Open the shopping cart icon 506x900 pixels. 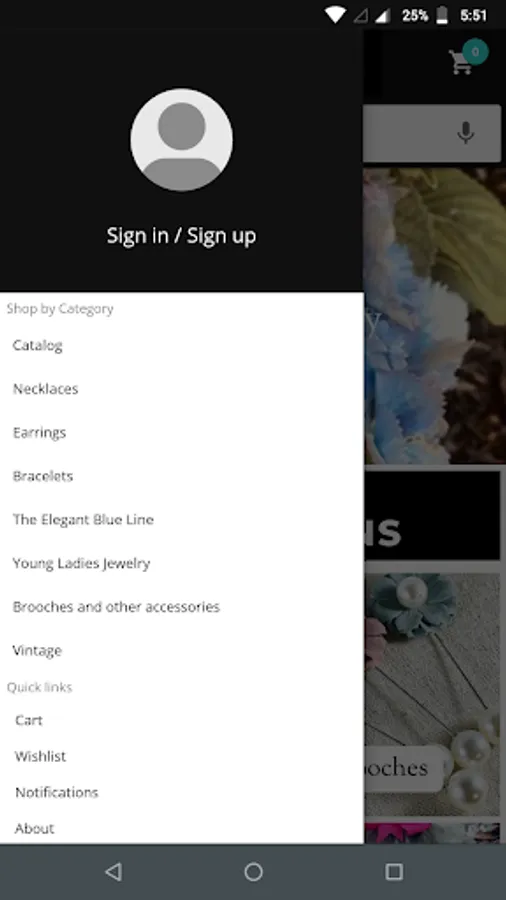461,62
